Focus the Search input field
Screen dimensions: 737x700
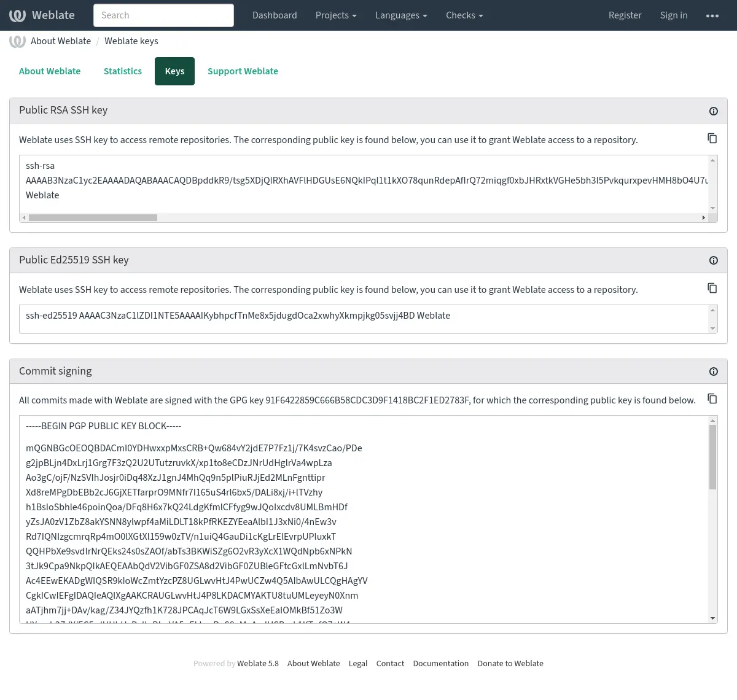pyautogui.click(x=163, y=15)
